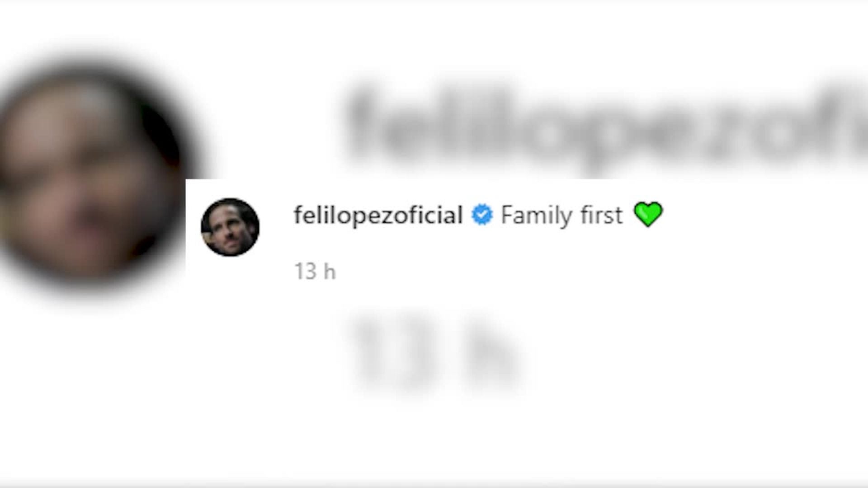Click the small circular commenter photo

tap(230, 227)
